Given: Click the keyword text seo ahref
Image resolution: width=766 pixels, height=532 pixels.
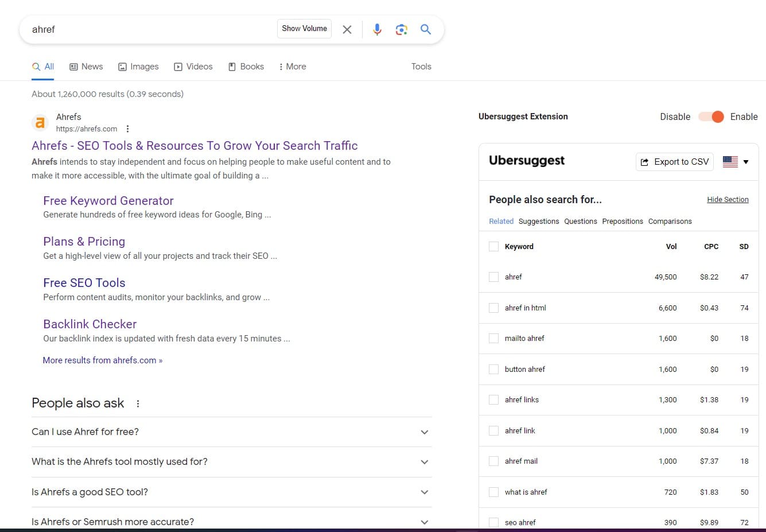Looking at the screenshot, I should click(520, 523).
